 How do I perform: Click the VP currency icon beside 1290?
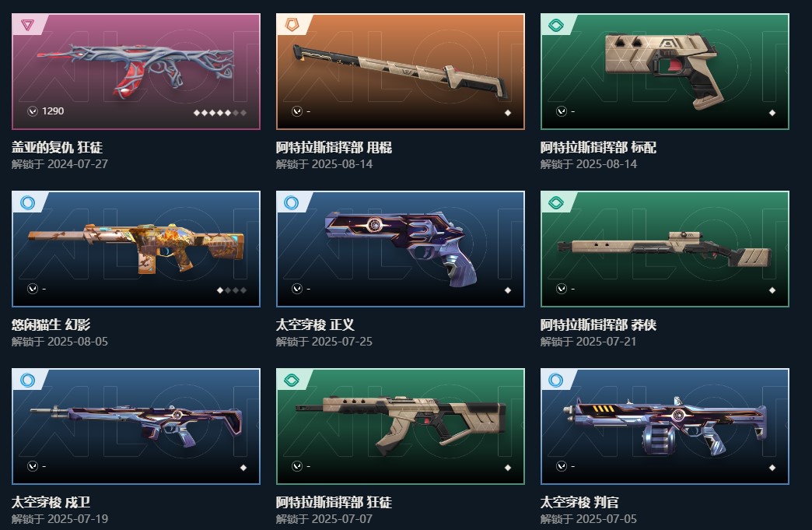coord(33,111)
